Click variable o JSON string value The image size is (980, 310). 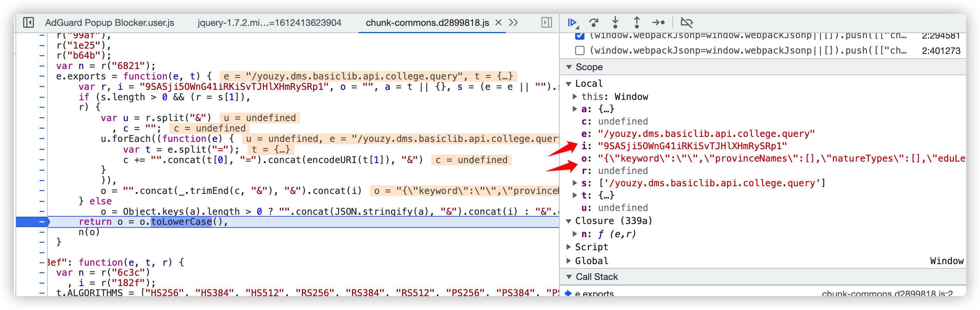(x=781, y=158)
